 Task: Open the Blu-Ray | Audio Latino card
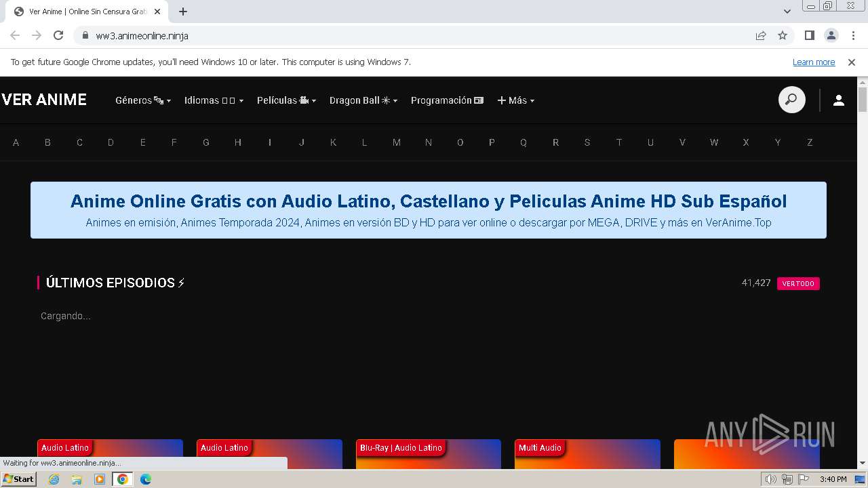point(428,454)
